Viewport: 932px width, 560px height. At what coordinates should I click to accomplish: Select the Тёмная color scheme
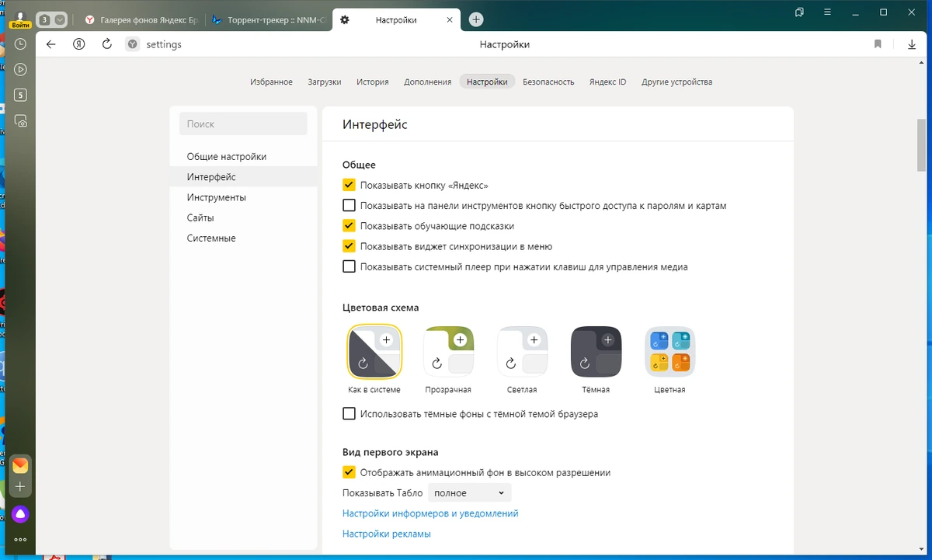click(x=596, y=351)
